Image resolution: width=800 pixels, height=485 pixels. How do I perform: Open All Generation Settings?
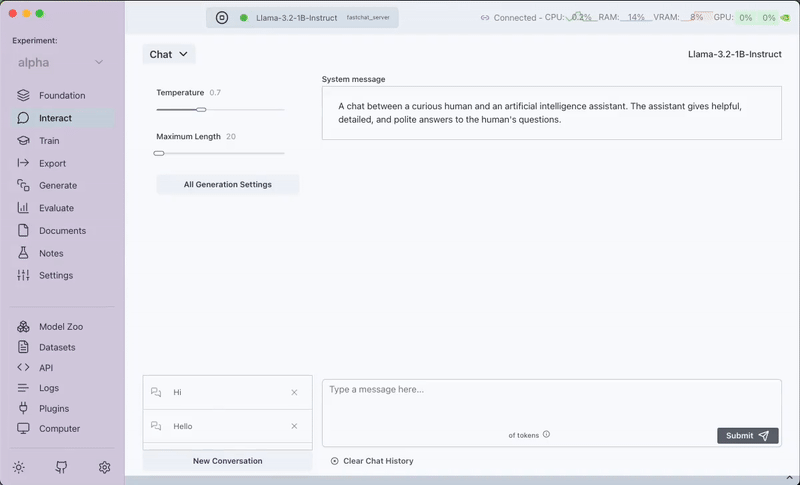(227, 184)
